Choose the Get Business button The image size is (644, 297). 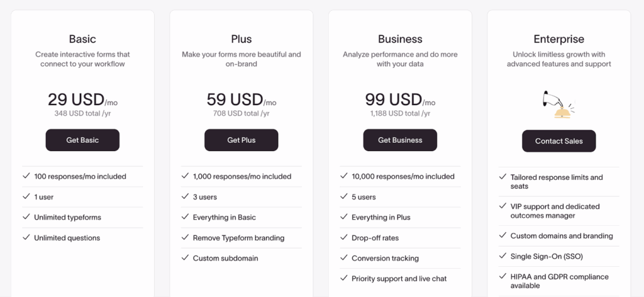coord(400,140)
